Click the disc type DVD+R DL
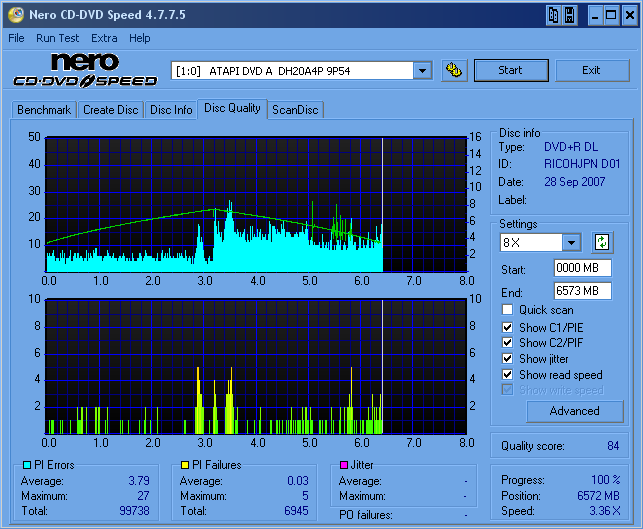 click(x=571, y=147)
